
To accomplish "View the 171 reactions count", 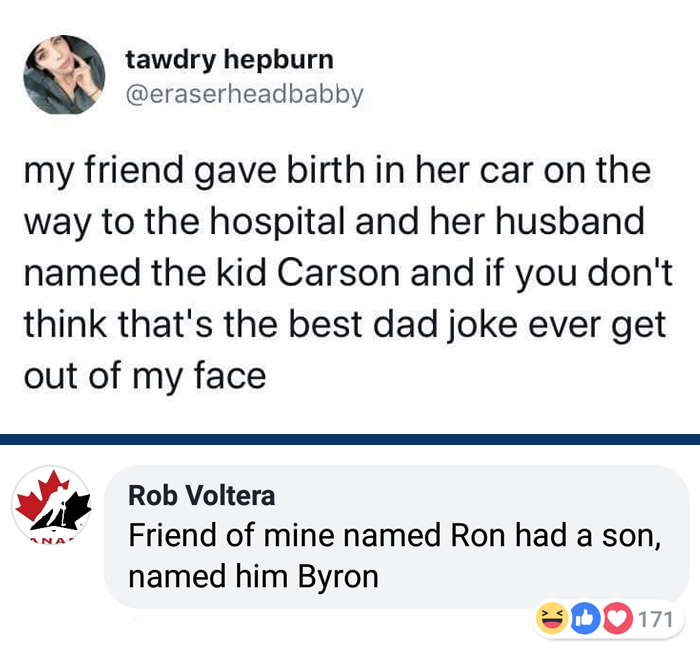I will [x=655, y=619].
